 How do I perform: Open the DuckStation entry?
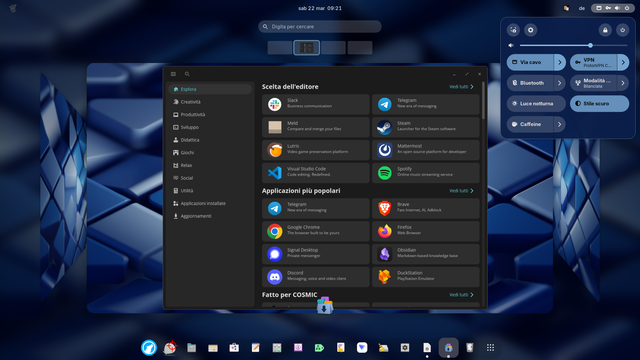(x=426, y=277)
